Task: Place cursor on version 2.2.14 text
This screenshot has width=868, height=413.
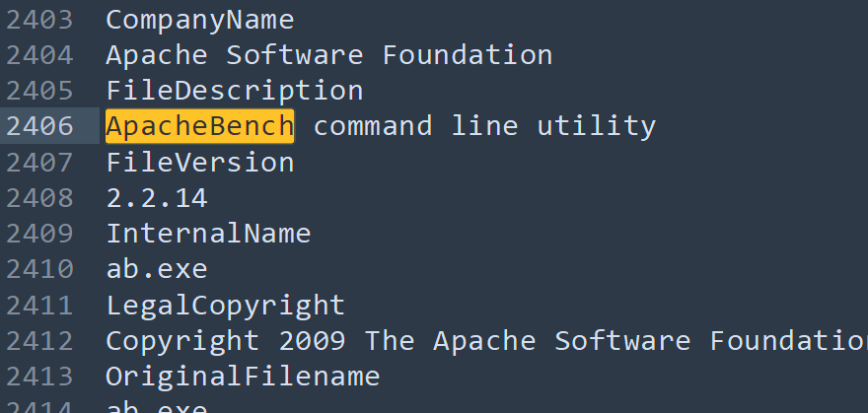Action: (x=157, y=198)
